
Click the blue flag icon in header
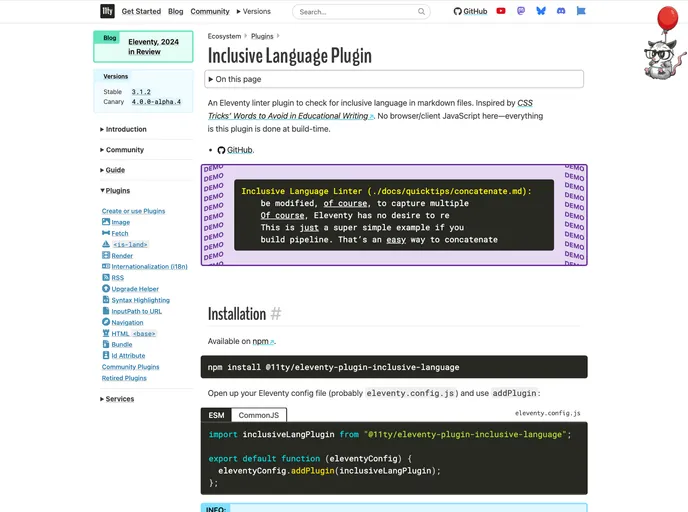(x=581, y=11)
